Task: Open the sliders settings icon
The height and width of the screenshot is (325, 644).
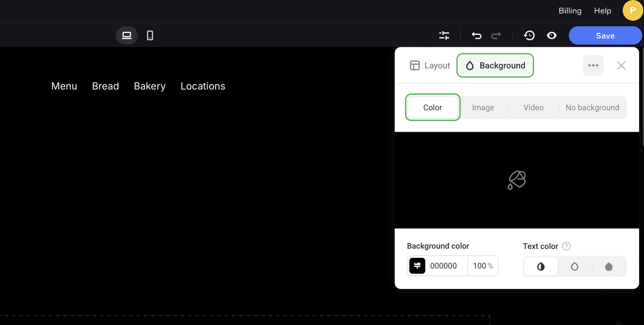Action: 444,36
